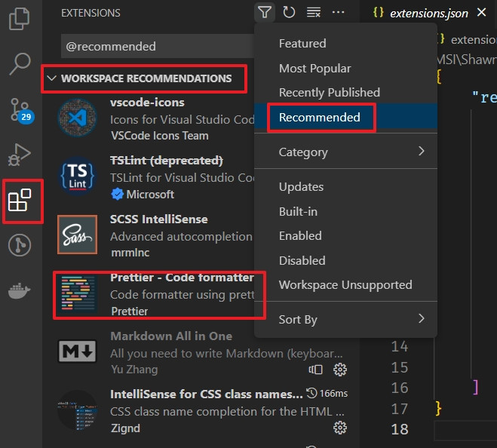Click publisher name mrmlnc
Viewport: 497px width, 448px height.
tap(130, 253)
